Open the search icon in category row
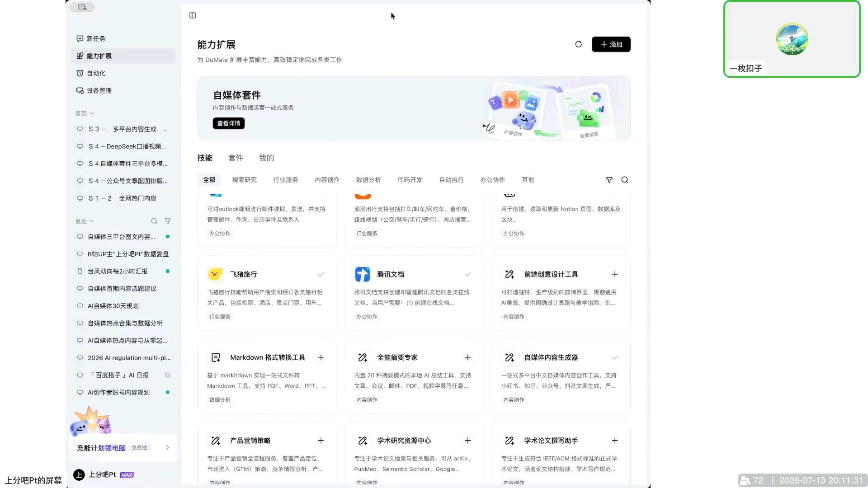This screenshot has width=868, height=488. [625, 180]
